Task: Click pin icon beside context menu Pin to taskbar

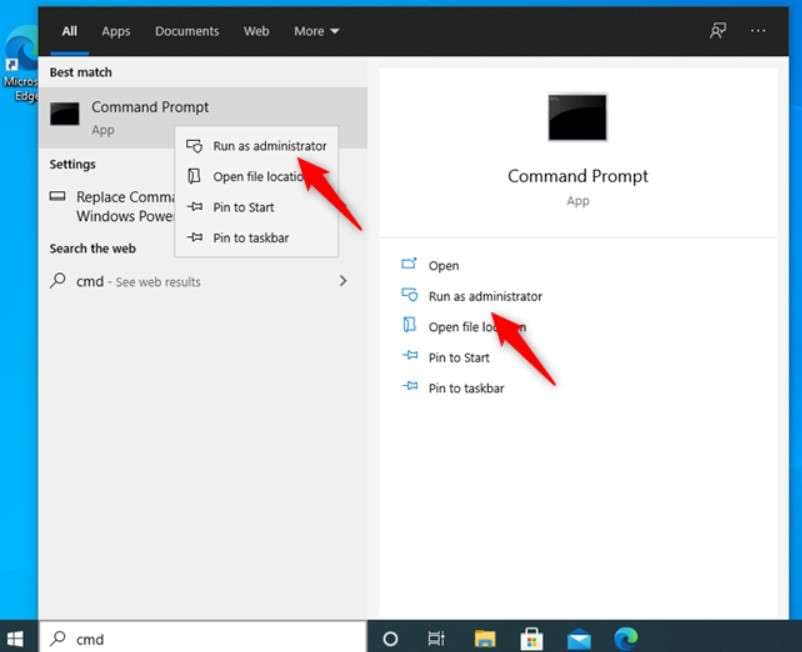Action: coord(195,237)
